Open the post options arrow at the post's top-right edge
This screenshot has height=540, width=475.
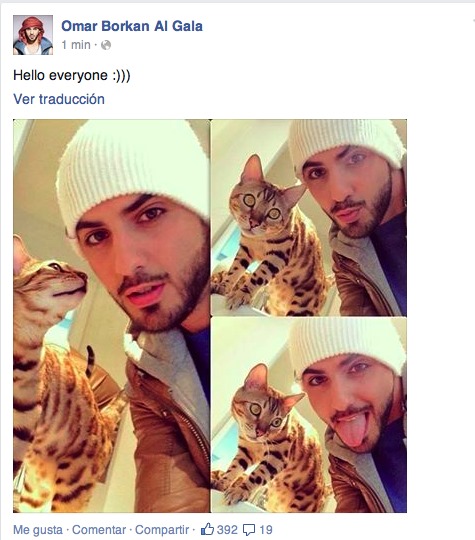pyautogui.click(x=473, y=22)
